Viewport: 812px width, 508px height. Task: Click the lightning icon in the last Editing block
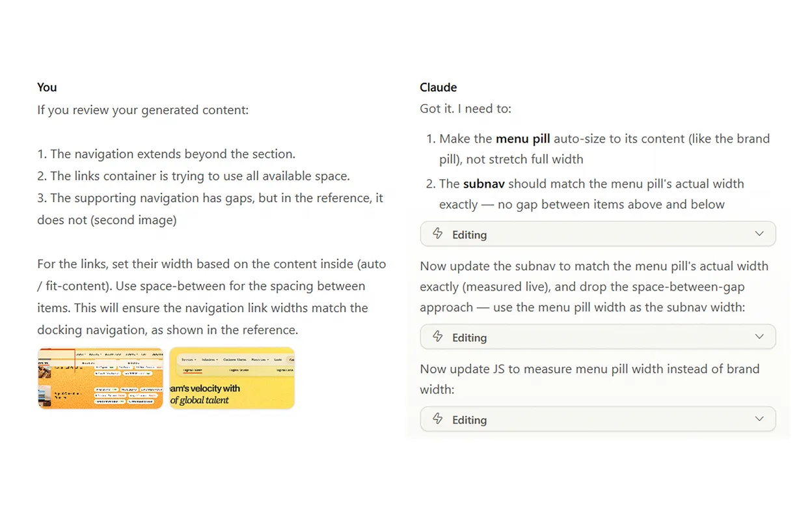(438, 419)
